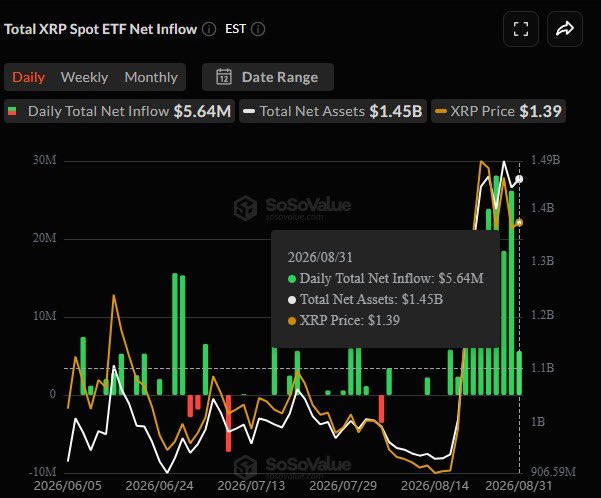
Task: Click calendar icon in Date Range button
Action: pyautogui.click(x=224, y=77)
